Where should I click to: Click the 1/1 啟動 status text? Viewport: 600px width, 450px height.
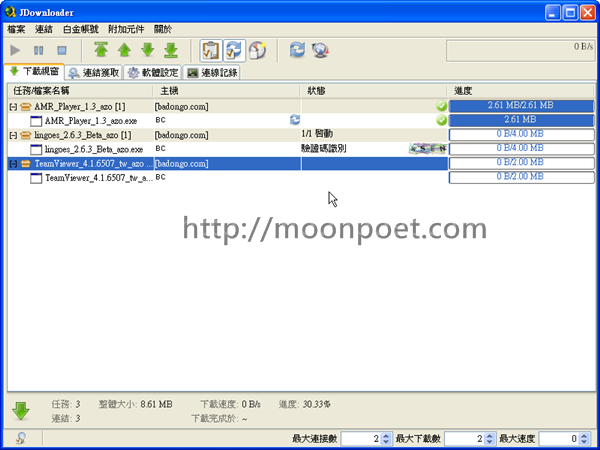[317, 134]
